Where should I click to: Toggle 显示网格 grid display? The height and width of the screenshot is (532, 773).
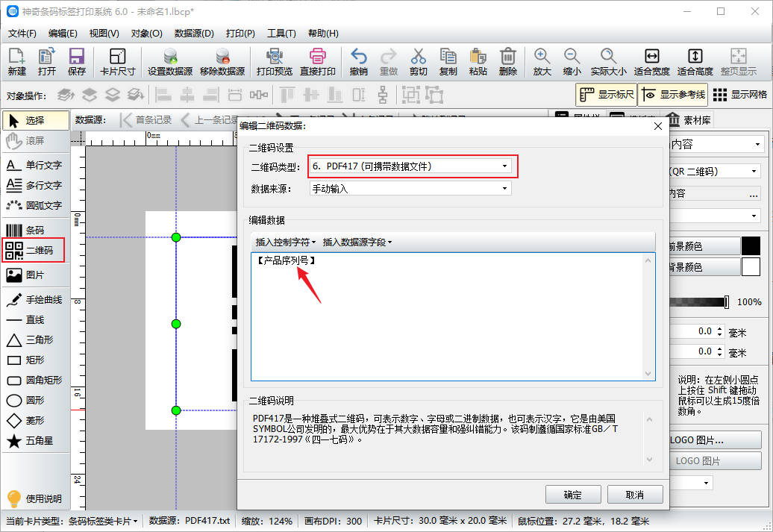point(740,95)
